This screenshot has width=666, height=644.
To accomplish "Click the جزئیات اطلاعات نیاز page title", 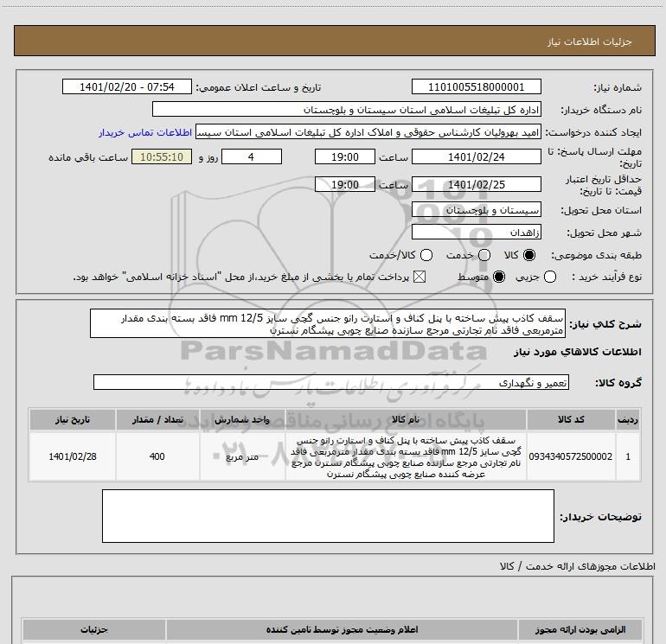I will [x=589, y=41].
